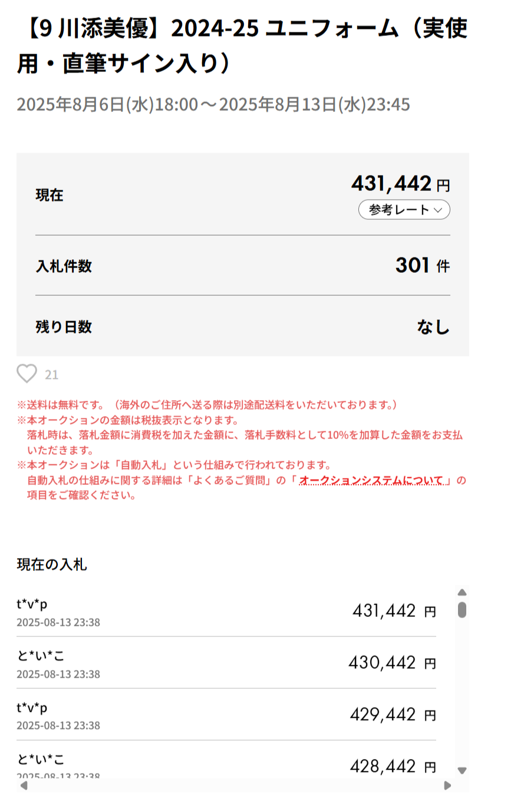Click the 現在の入札 section heading
The image size is (514, 812).
tap(52, 565)
